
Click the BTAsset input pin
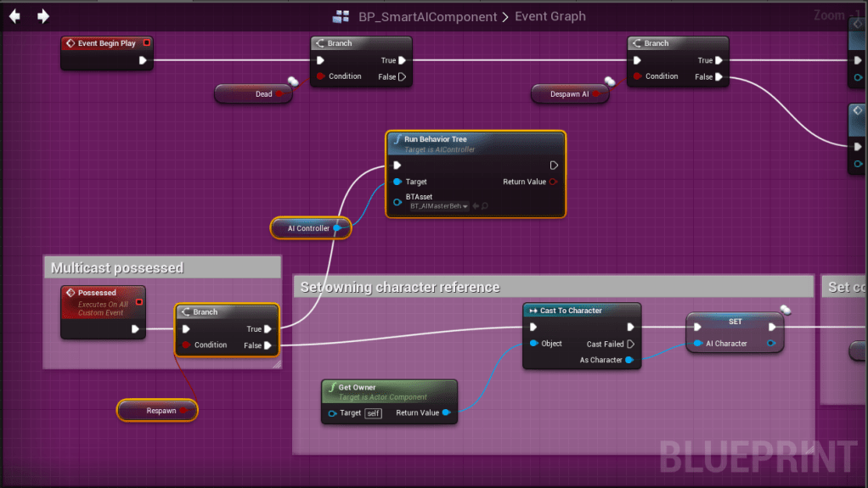397,202
